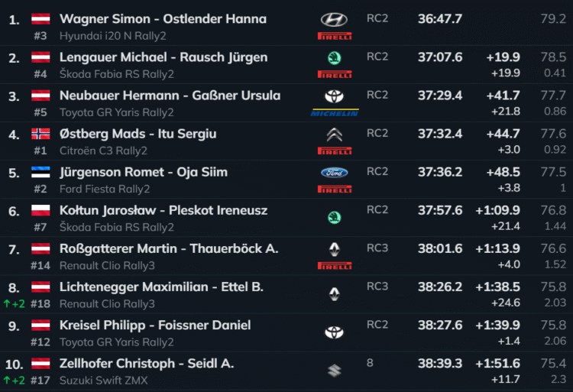The height and width of the screenshot is (392, 573).
Task: Click the Suzuki logo beside Zellhofer Christoph
Action: [334, 371]
